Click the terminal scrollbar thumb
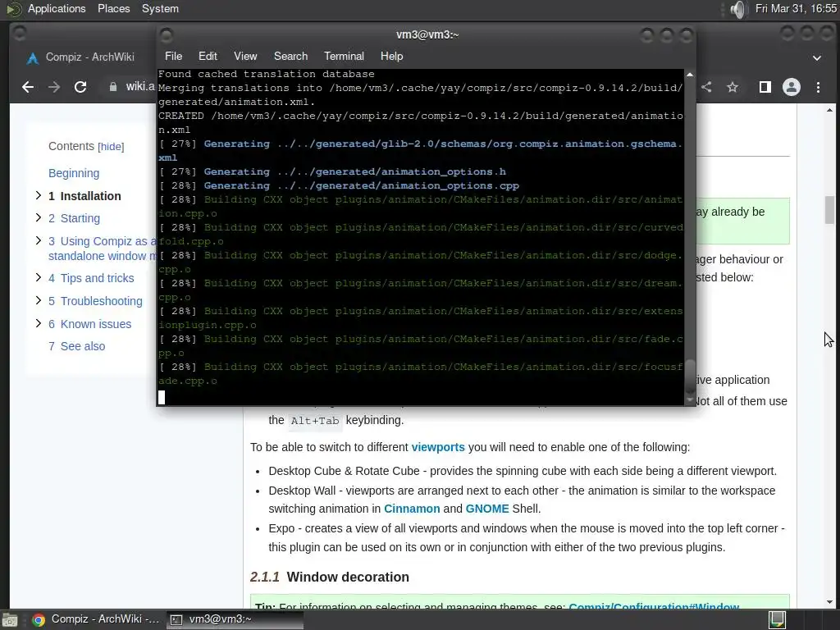This screenshot has height=630, width=840. pyautogui.click(x=690, y=377)
